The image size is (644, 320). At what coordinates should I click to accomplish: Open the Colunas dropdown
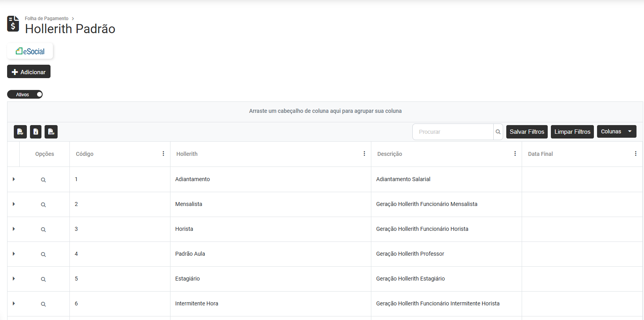click(x=616, y=131)
